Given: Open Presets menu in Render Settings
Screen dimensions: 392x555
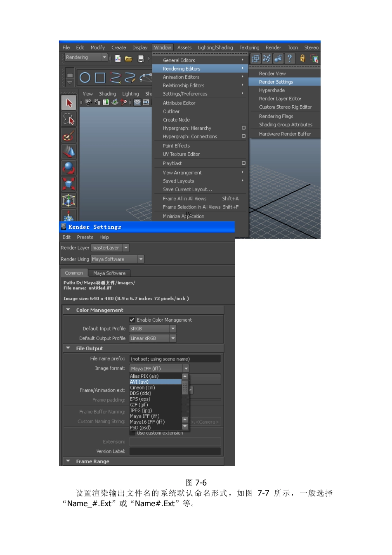Looking at the screenshot, I should point(85,237).
